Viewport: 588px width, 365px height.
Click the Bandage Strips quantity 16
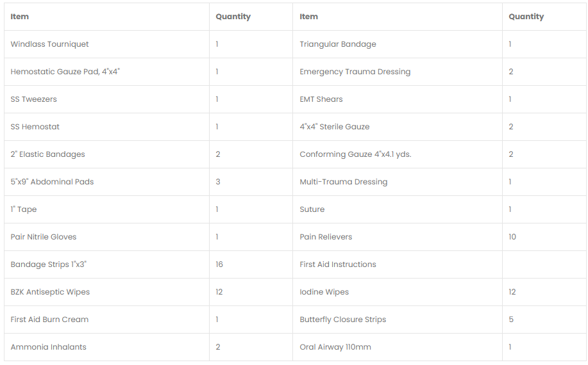pos(219,264)
